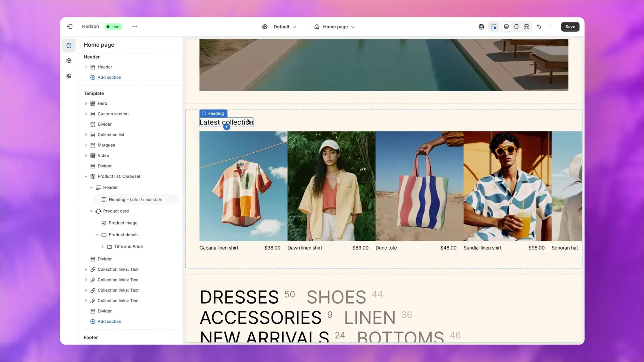Expand the Header section row
This screenshot has height=362, width=644.
click(x=86, y=67)
